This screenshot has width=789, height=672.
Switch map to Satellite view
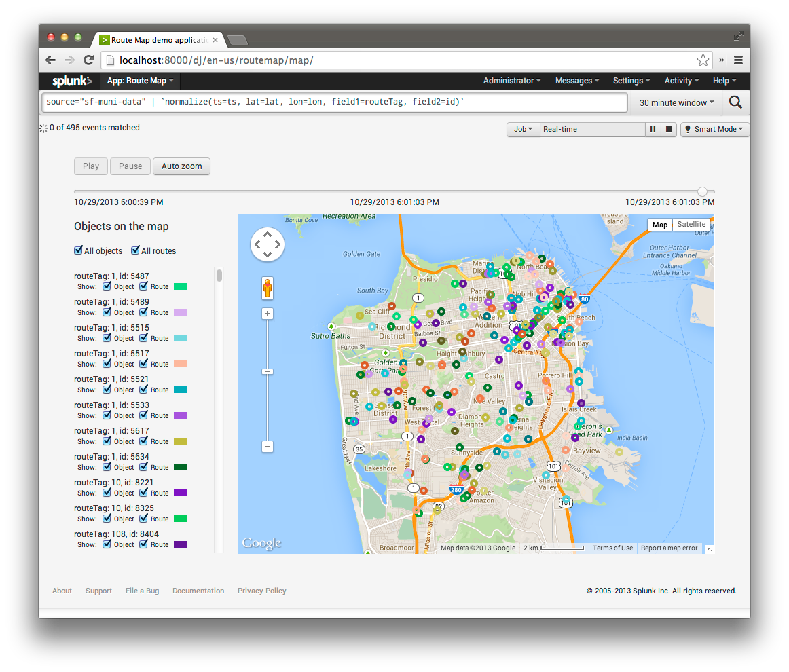click(x=691, y=224)
